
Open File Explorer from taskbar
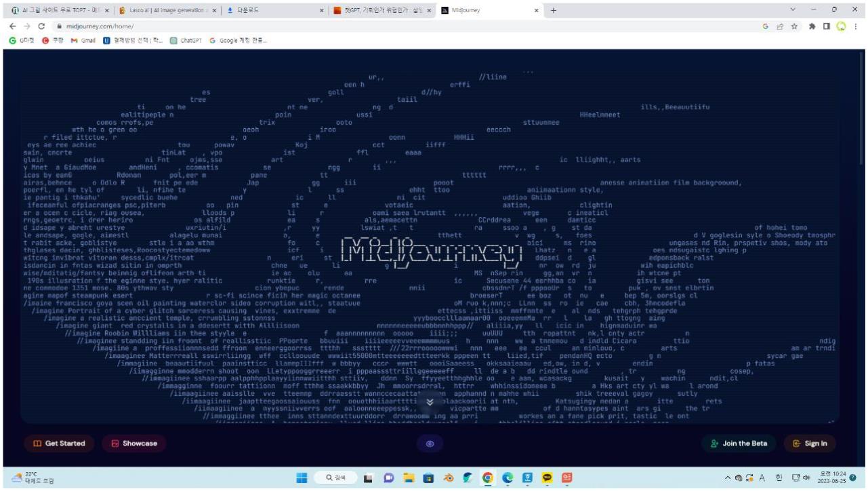point(409,478)
